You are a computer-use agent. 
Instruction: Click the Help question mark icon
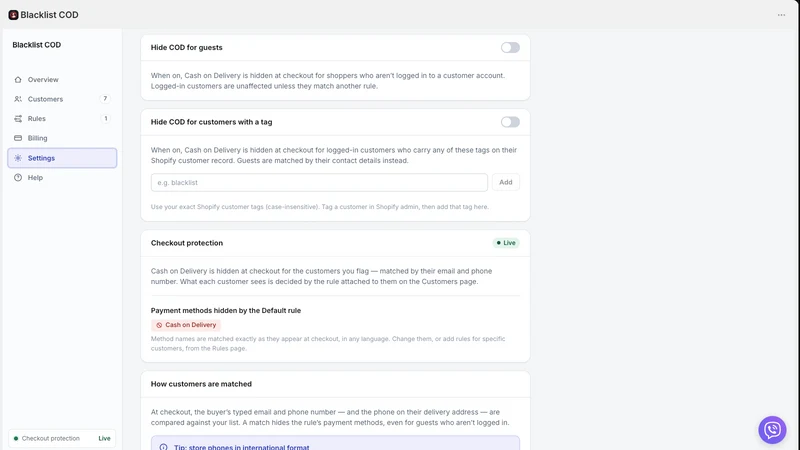[18, 178]
